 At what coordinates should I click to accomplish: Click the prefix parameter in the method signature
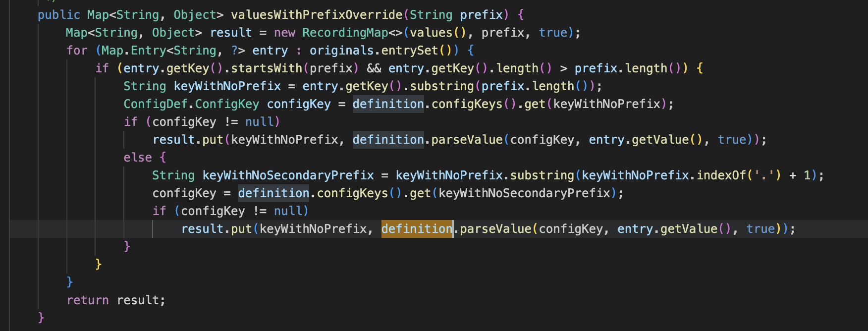click(482, 15)
